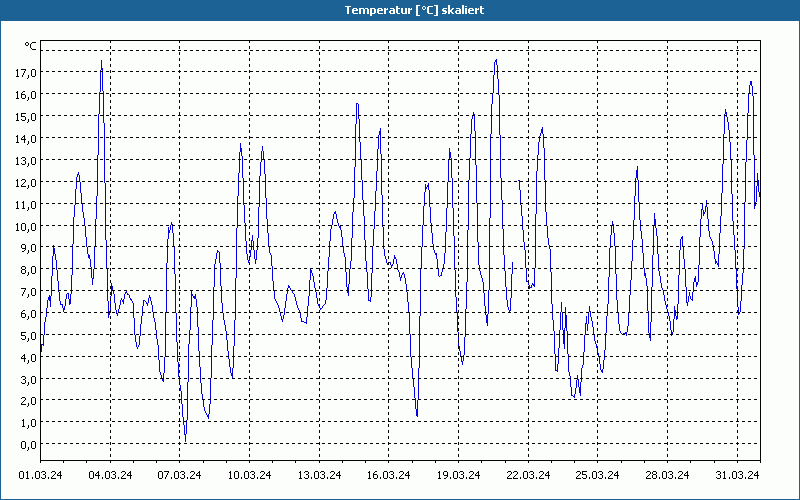800x500 pixels.
Task: Click the 10,0 y-axis label
Action: click(26, 226)
